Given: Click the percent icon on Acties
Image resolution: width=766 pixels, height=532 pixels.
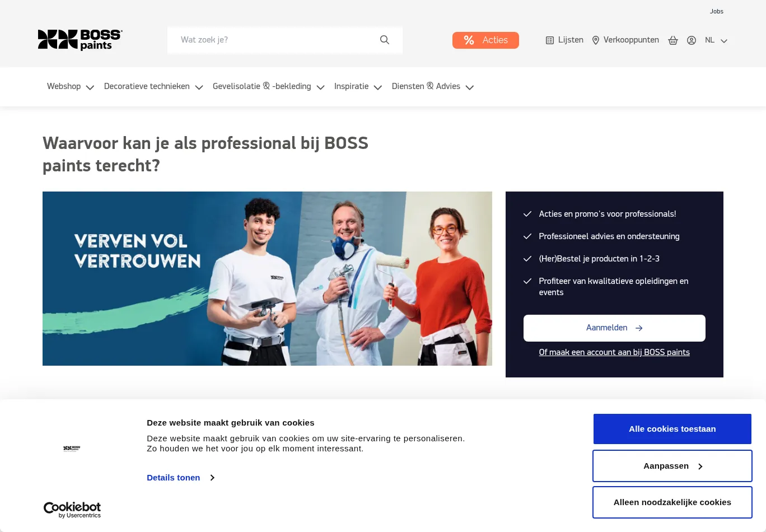Looking at the screenshot, I should (x=469, y=40).
